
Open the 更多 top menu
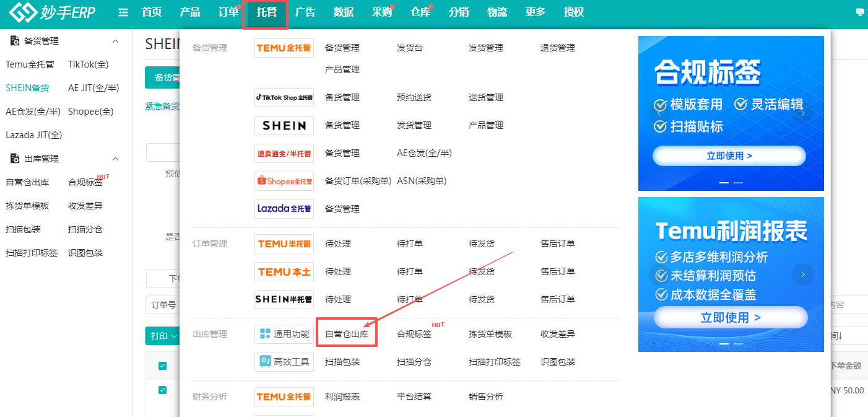(536, 12)
